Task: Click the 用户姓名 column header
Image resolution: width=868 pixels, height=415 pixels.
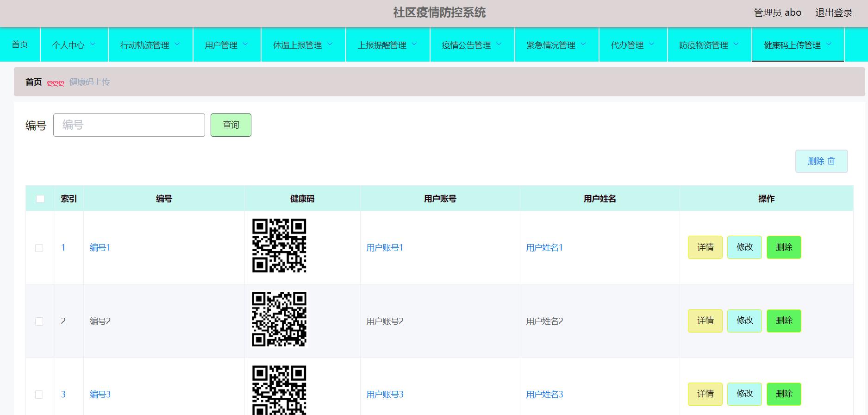Action: (600, 199)
